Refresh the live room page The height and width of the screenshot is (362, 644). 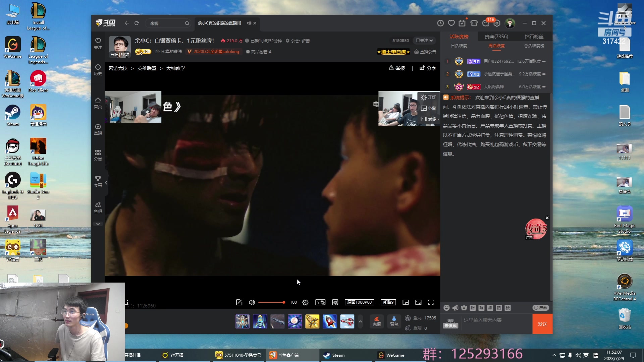coord(137,23)
